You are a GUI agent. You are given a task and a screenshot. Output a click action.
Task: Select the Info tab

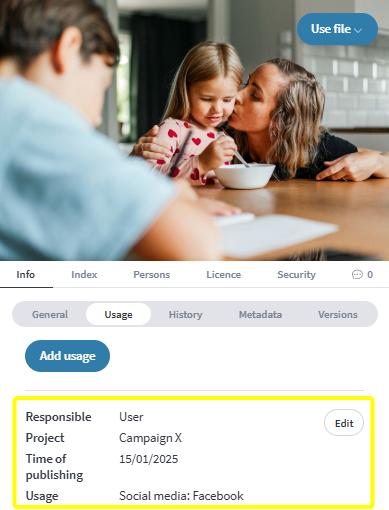point(26,275)
